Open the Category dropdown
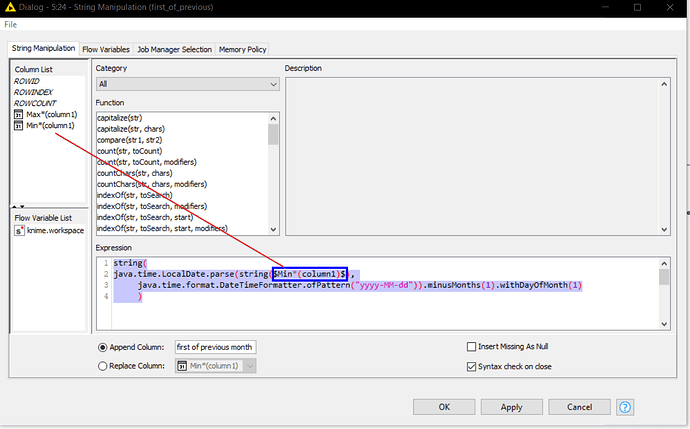Image resolution: width=690 pixels, height=429 pixels. point(187,85)
